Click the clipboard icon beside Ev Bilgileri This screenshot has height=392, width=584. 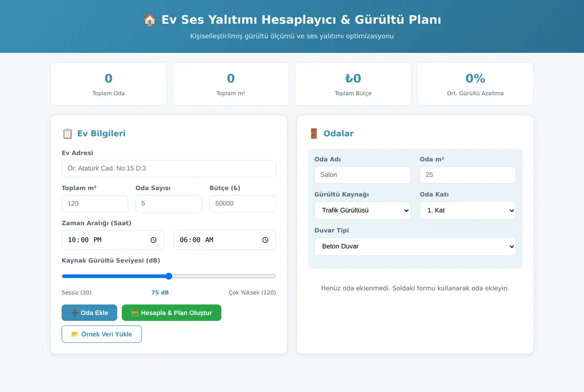[67, 133]
